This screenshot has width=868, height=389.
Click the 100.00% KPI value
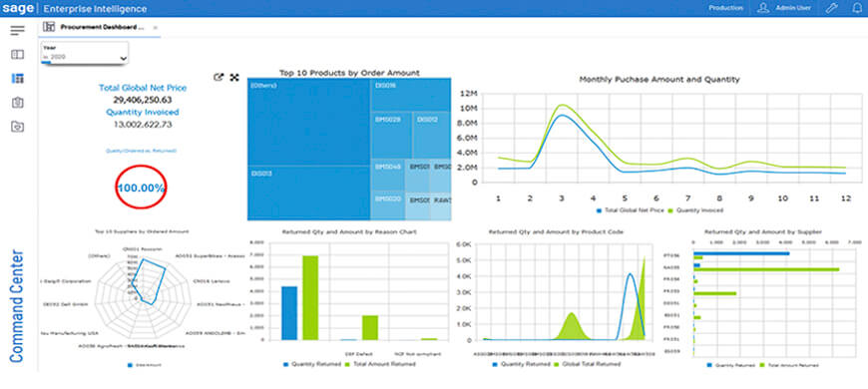pyautogui.click(x=141, y=189)
